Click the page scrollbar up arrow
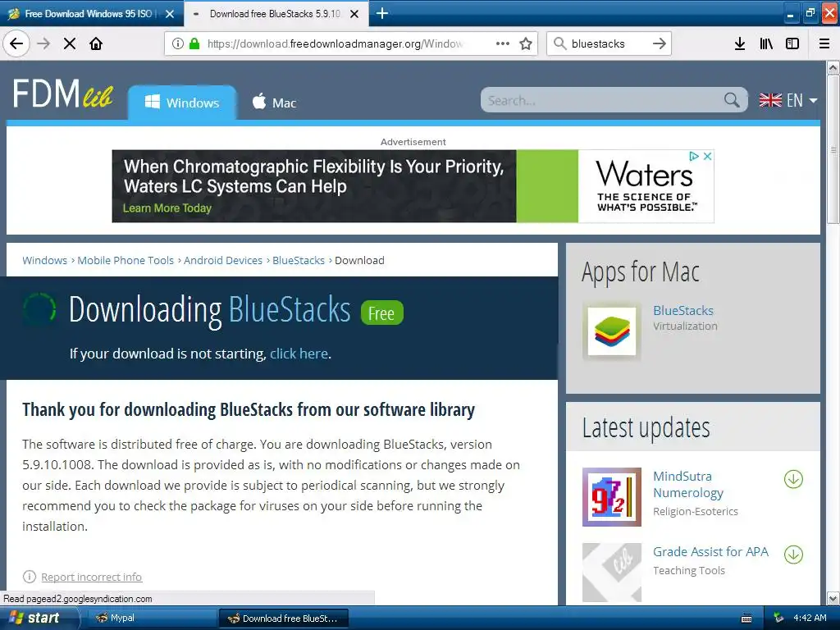The width and height of the screenshot is (840, 630). pyautogui.click(x=833, y=67)
